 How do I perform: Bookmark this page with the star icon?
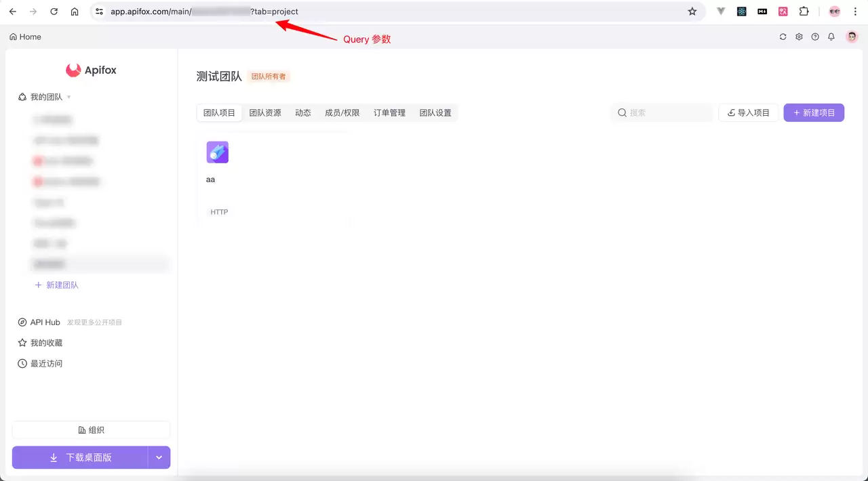pyautogui.click(x=692, y=12)
